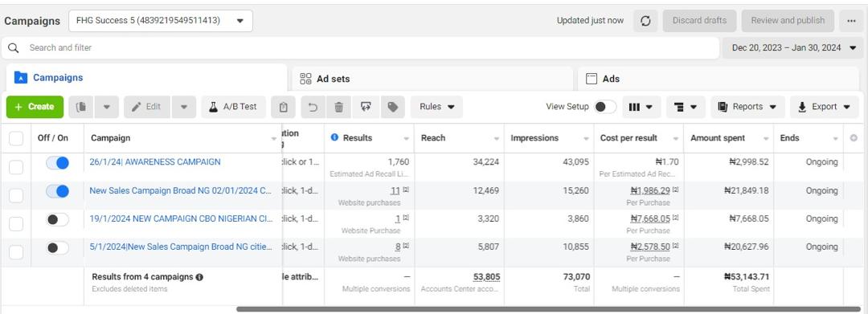Select the duplicate campaign icon
The width and height of the screenshot is (868, 314).
[81, 108]
